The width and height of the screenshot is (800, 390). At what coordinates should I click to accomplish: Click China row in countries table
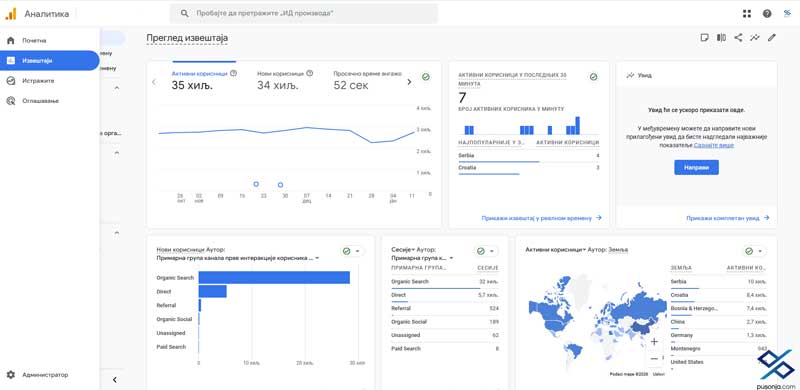click(718, 322)
